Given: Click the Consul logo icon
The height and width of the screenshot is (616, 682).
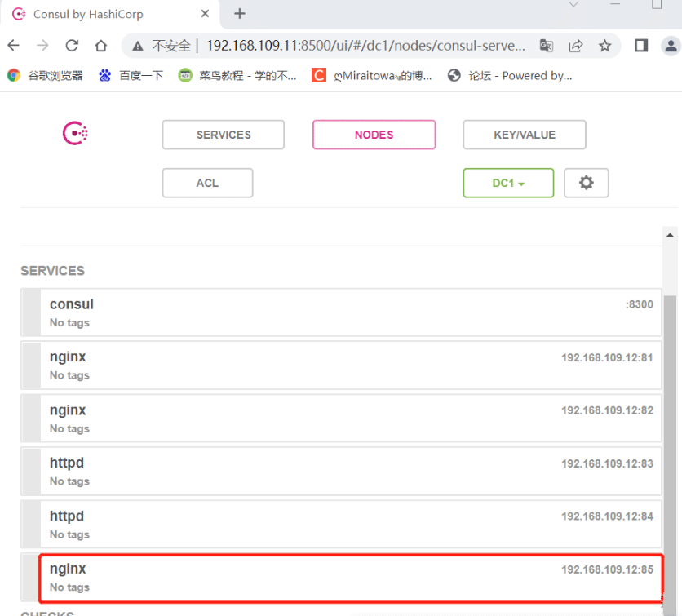Looking at the screenshot, I should [x=75, y=133].
